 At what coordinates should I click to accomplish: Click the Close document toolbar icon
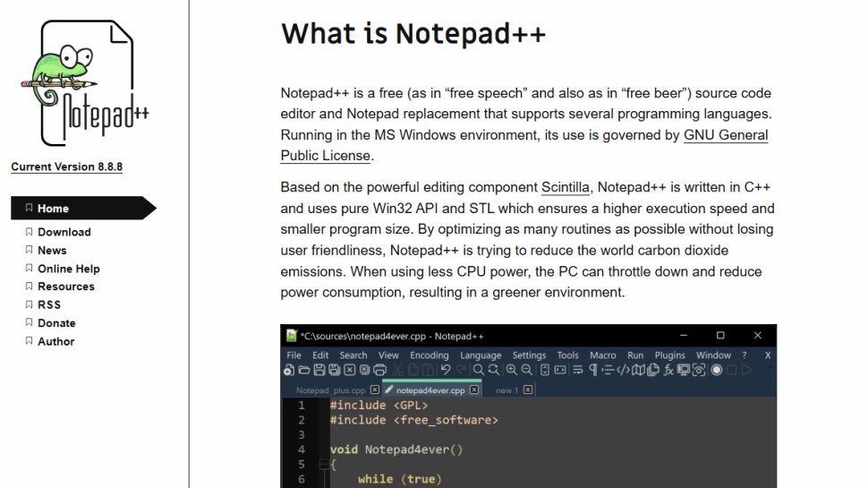click(350, 370)
